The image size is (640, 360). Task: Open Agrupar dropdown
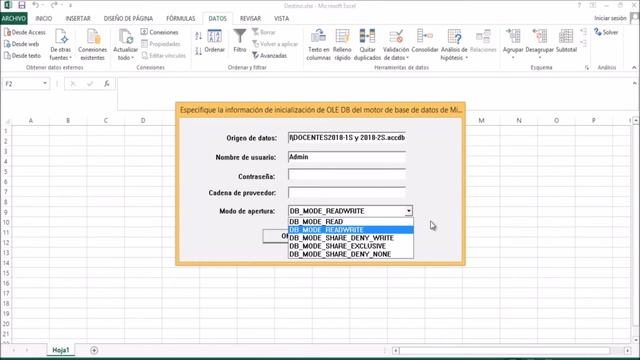coord(513,44)
